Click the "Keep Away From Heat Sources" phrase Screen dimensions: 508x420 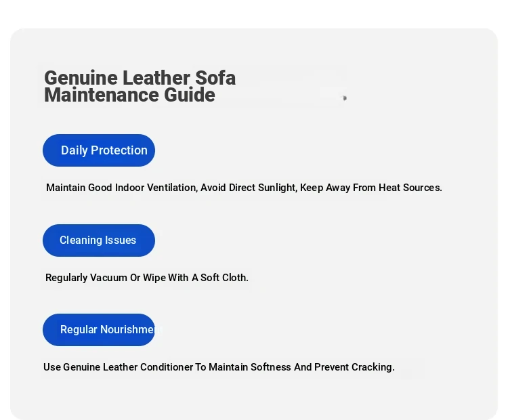click(x=370, y=188)
